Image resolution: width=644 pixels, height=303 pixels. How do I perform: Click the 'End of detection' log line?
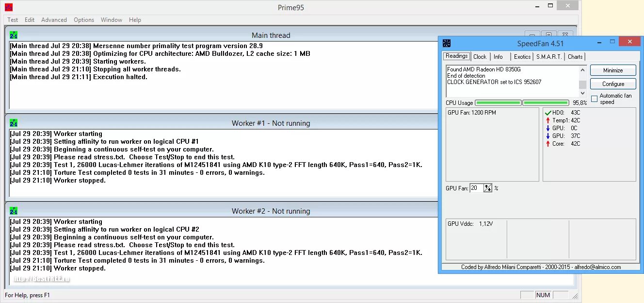pyautogui.click(x=466, y=76)
